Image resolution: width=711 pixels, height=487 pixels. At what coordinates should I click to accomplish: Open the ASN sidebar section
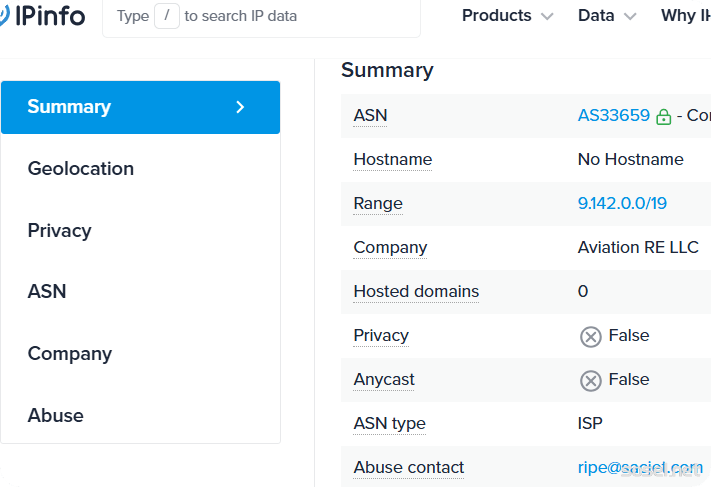[x=47, y=292]
